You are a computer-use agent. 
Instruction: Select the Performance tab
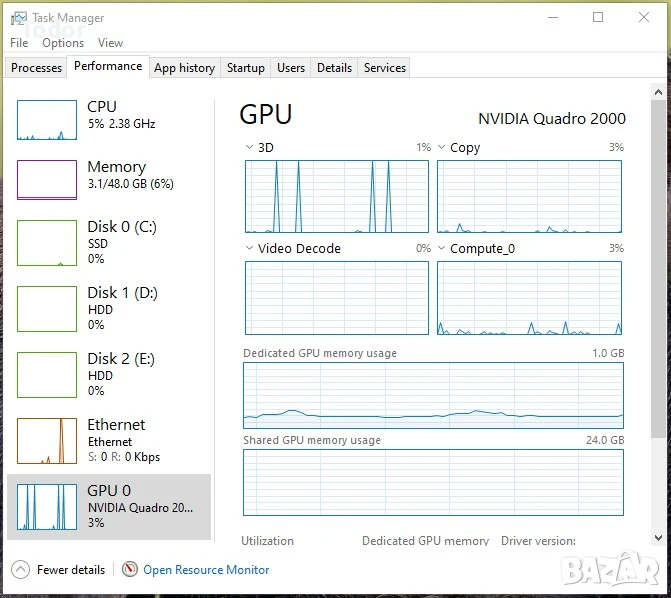tap(108, 66)
